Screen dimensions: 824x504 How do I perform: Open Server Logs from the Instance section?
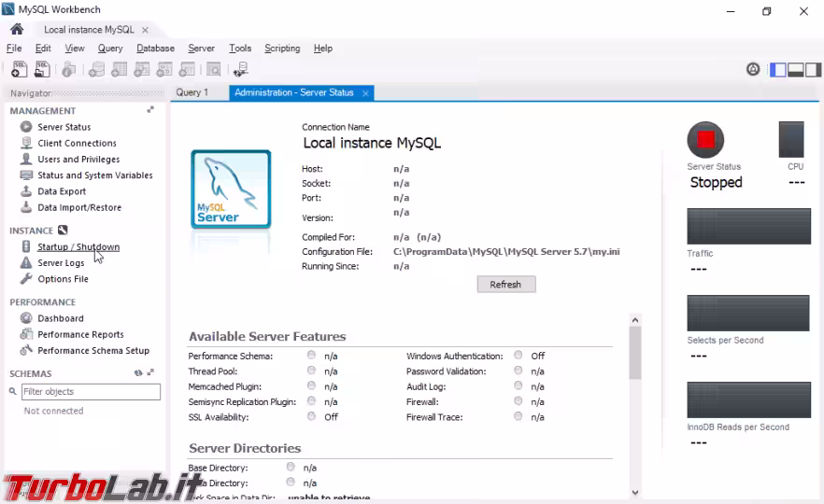[61, 263]
